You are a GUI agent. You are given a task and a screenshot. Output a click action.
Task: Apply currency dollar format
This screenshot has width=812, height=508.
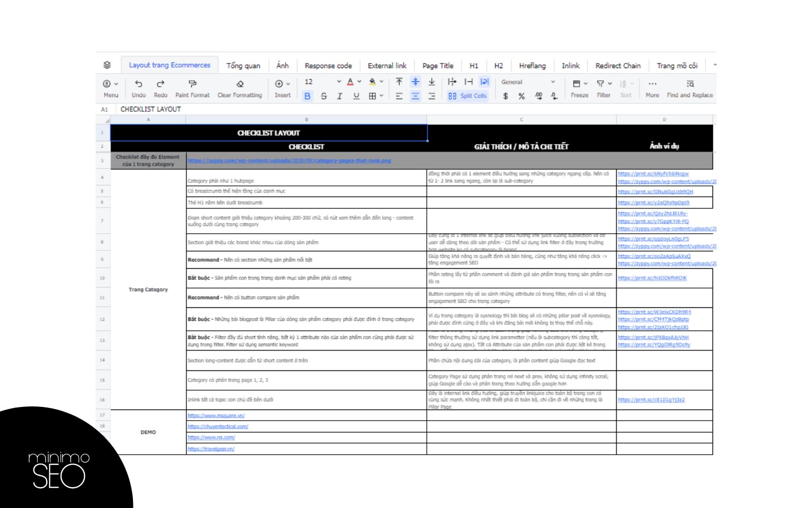(x=505, y=96)
